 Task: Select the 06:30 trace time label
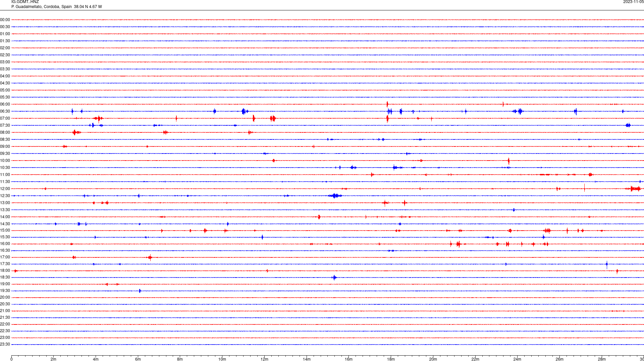pyautogui.click(x=5, y=111)
